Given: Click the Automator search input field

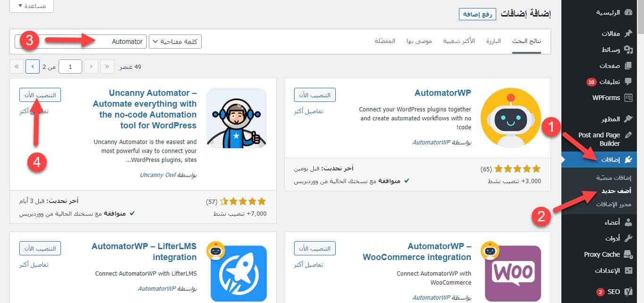Looking at the screenshot, I should [81, 42].
